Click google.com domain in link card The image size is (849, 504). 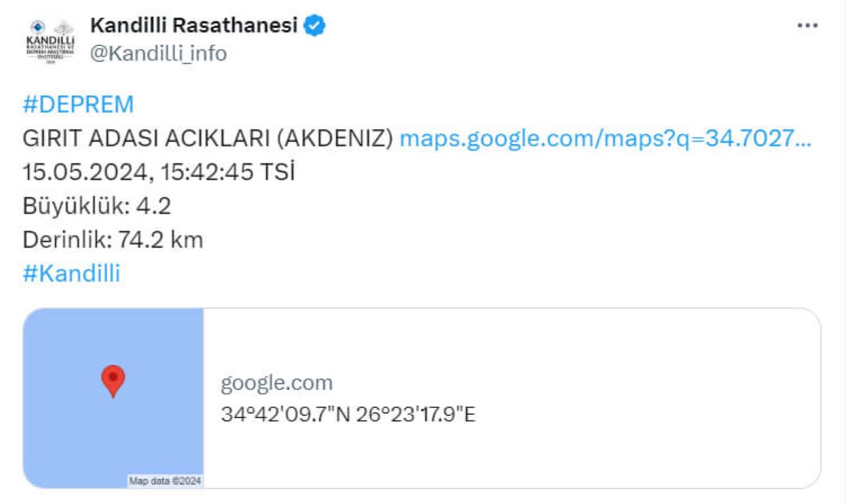click(x=277, y=383)
